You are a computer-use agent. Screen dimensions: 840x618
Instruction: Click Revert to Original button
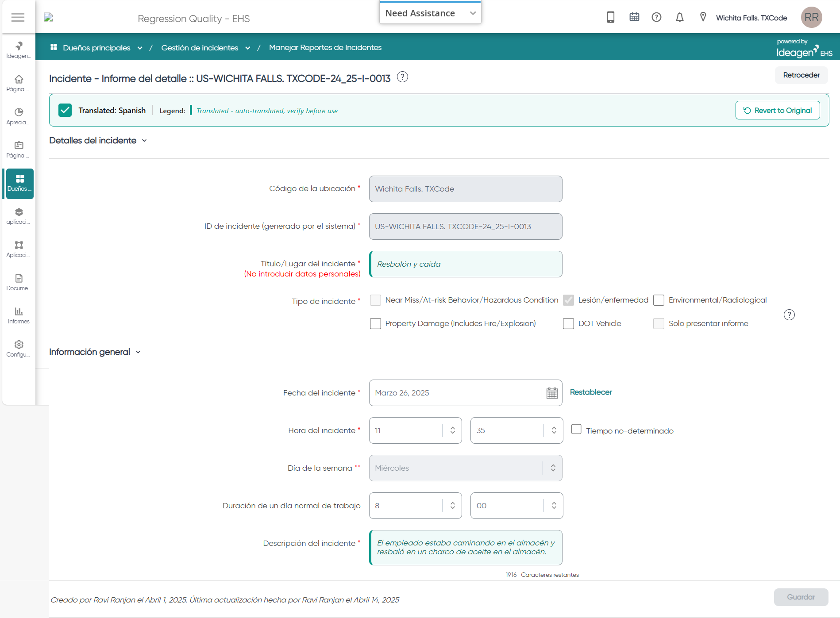[x=778, y=110]
